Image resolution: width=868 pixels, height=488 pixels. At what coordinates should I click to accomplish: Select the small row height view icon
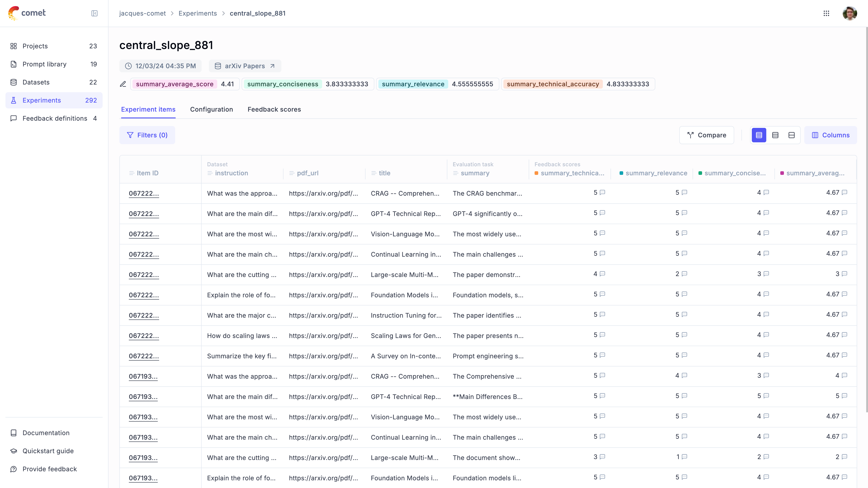759,135
